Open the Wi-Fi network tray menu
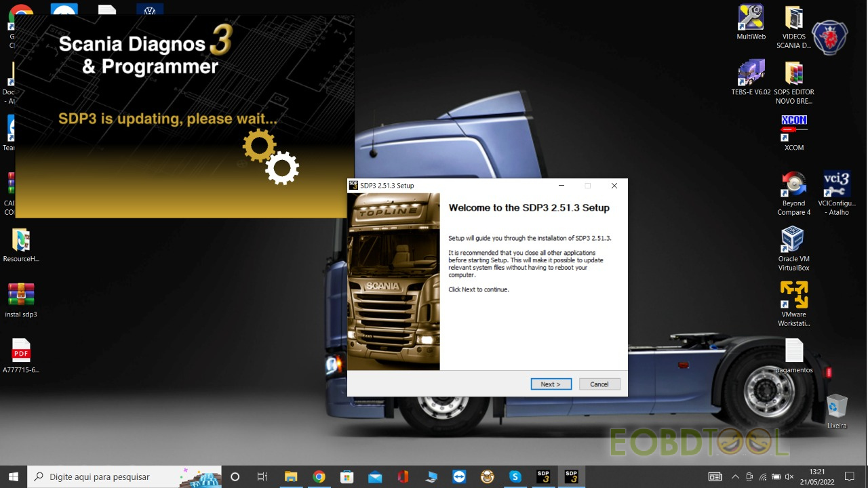 pyautogui.click(x=763, y=476)
